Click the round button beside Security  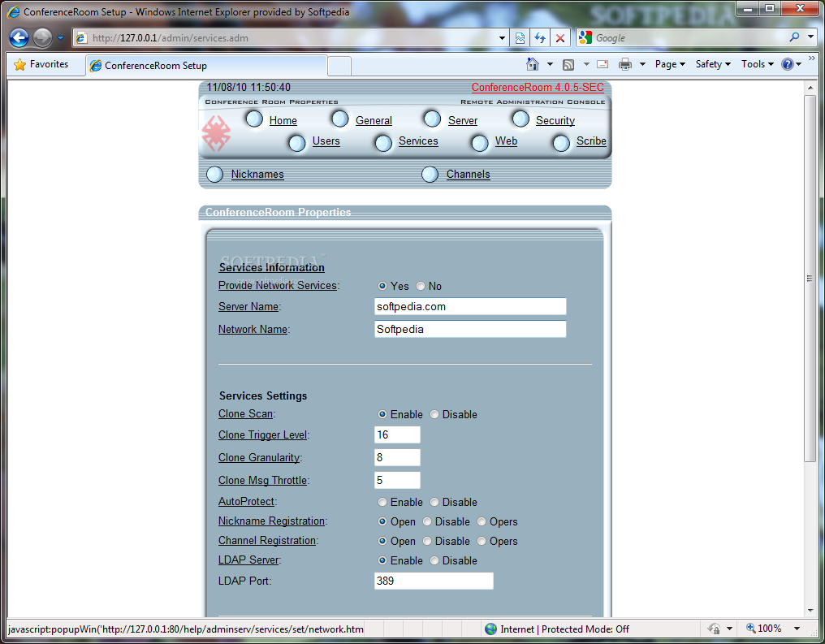click(520, 119)
